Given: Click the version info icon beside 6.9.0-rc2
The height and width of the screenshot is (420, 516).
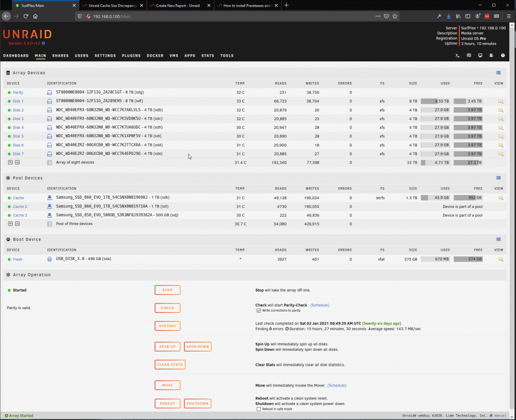Looking at the screenshot, I should (x=43, y=43).
